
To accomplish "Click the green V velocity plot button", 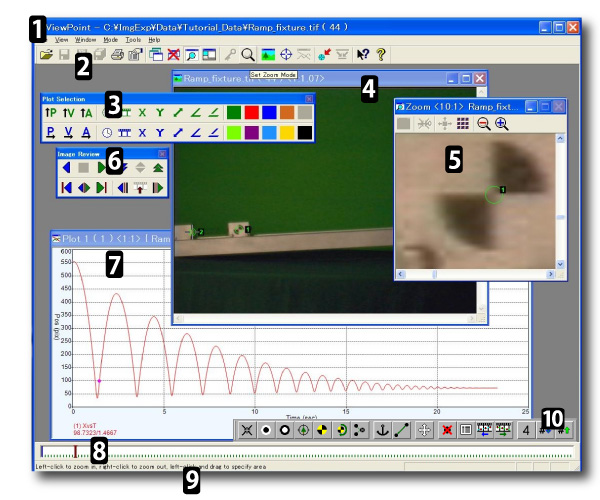I will (x=68, y=113).
